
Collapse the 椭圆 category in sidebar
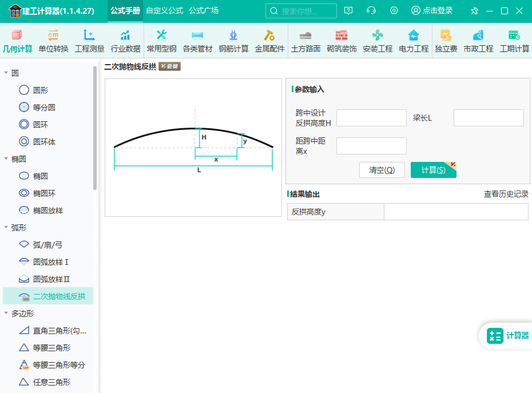(x=6, y=158)
